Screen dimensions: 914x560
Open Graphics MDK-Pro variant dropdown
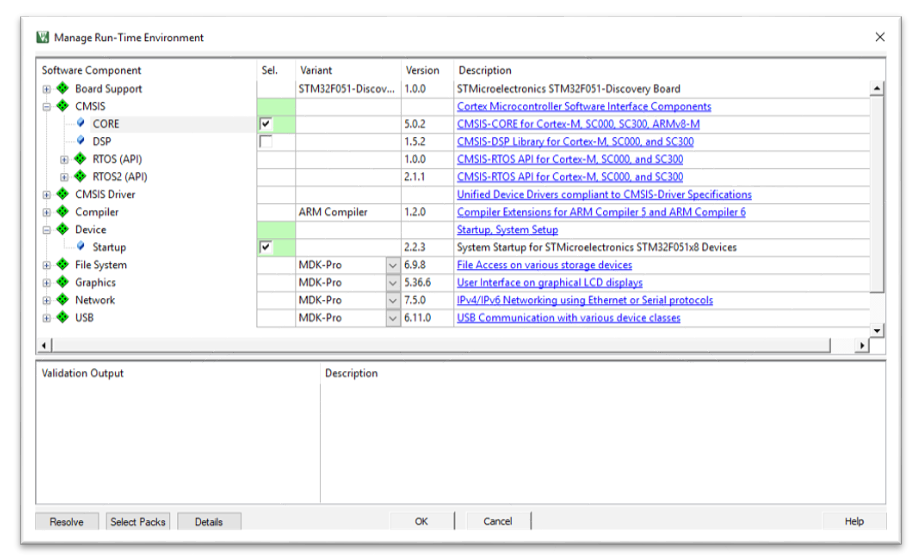coord(393,283)
